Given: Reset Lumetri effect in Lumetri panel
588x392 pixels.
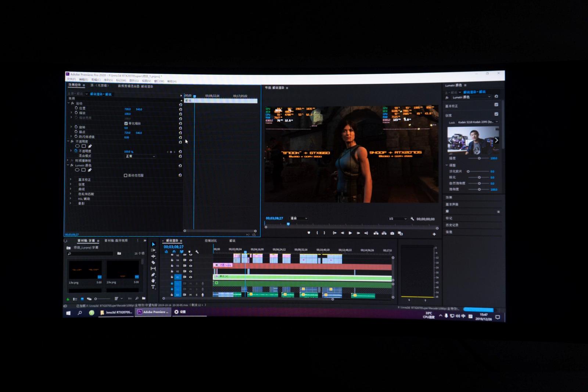Looking at the screenshot, I should coord(496,96).
